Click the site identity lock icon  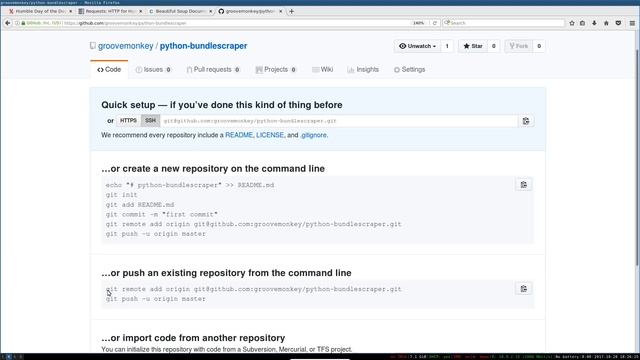(x=23, y=23)
